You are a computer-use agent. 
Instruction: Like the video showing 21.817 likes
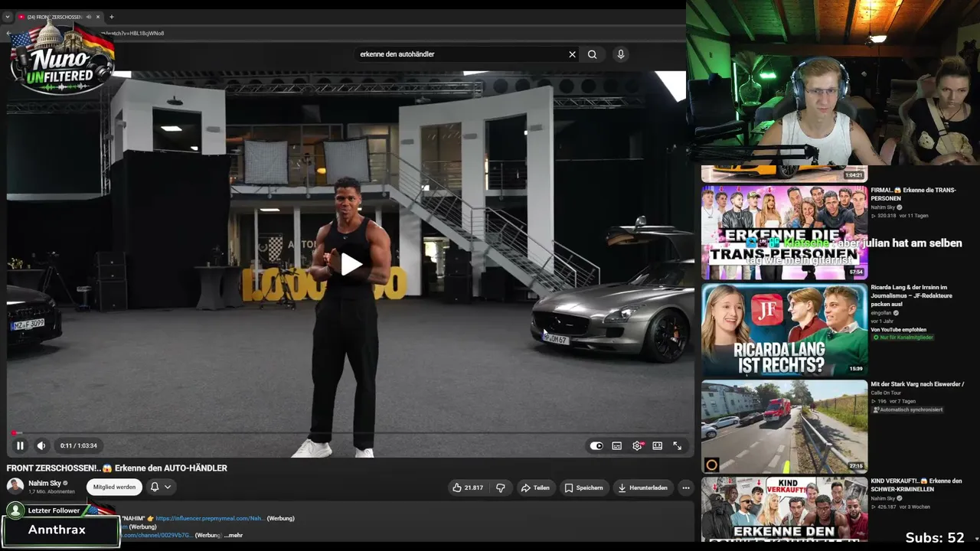[468, 487]
